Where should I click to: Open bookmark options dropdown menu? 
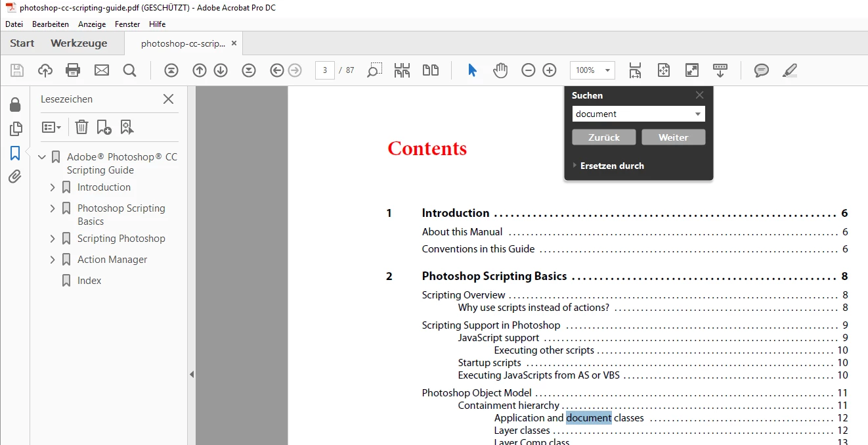point(51,127)
